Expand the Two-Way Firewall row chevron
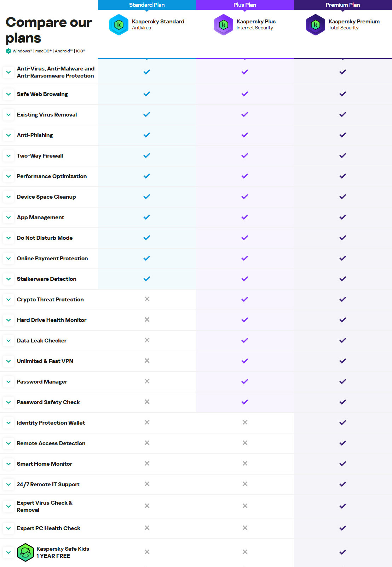 pos(8,156)
